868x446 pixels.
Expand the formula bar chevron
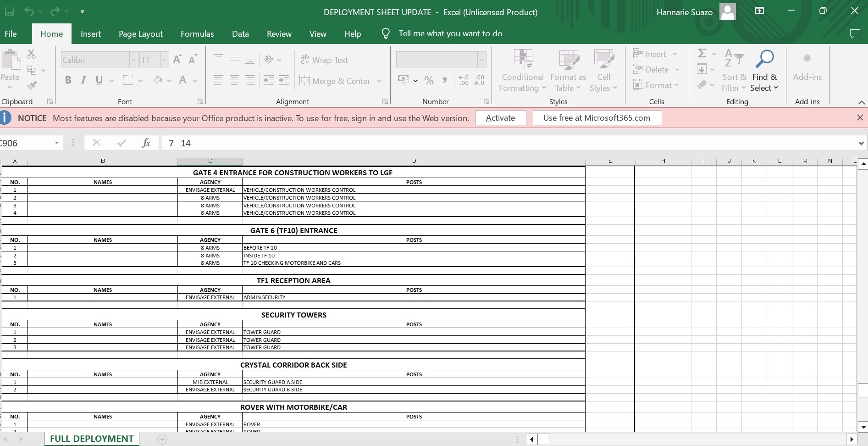point(861,144)
